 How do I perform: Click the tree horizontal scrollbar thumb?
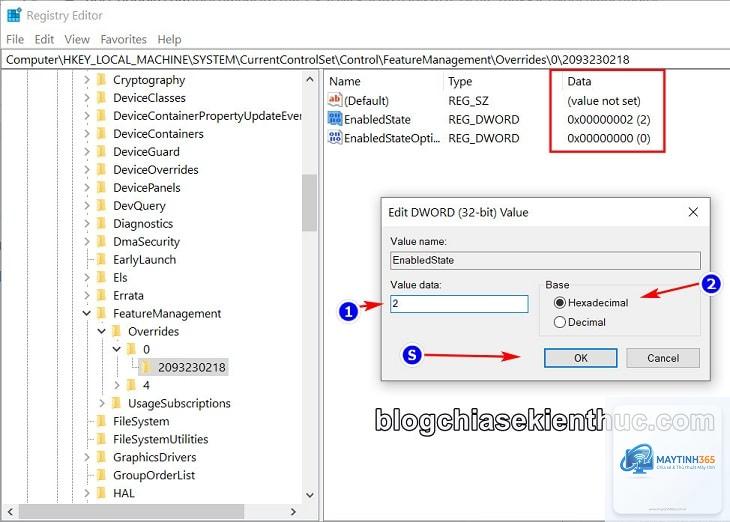pos(131,511)
